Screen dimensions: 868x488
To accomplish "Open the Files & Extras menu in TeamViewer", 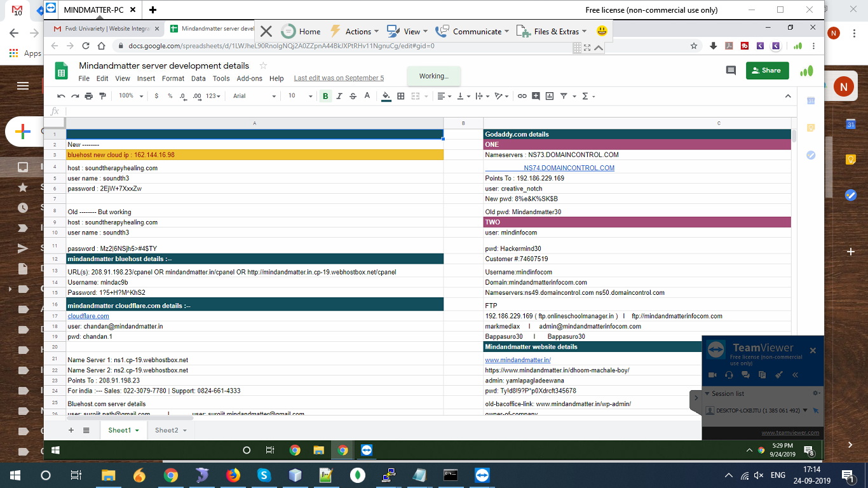I will pyautogui.click(x=552, y=31).
